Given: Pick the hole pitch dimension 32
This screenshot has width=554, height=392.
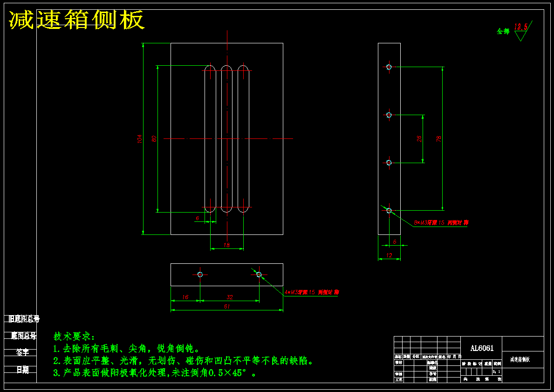Looking at the screenshot, I should pos(230,297).
